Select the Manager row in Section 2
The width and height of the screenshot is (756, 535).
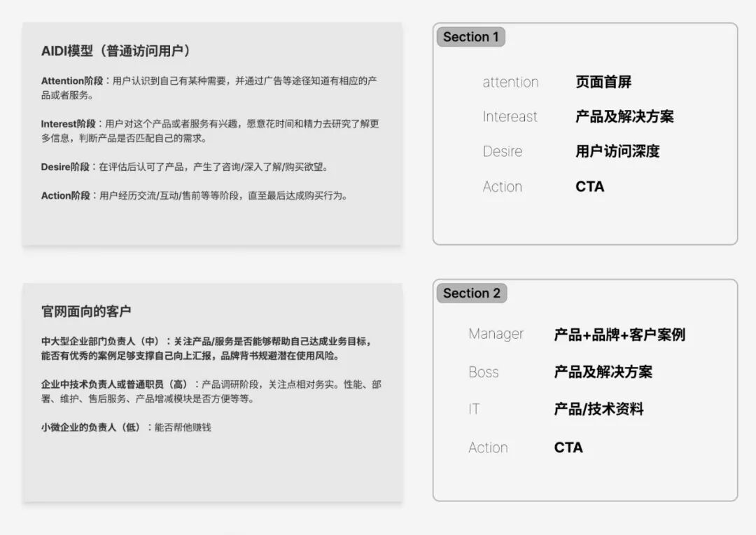pyautogui.click(x=496, y=334)
